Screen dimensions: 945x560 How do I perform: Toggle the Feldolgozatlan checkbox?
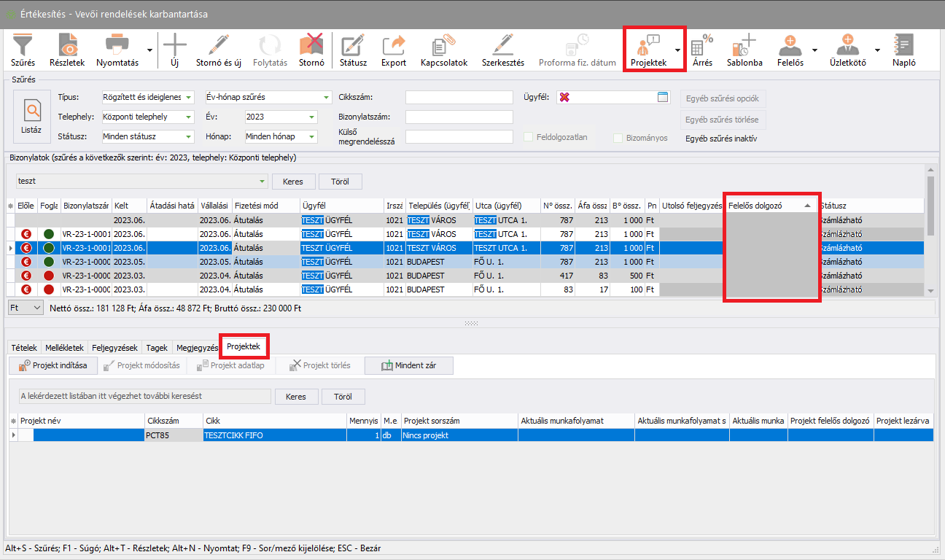pos(529,137)
